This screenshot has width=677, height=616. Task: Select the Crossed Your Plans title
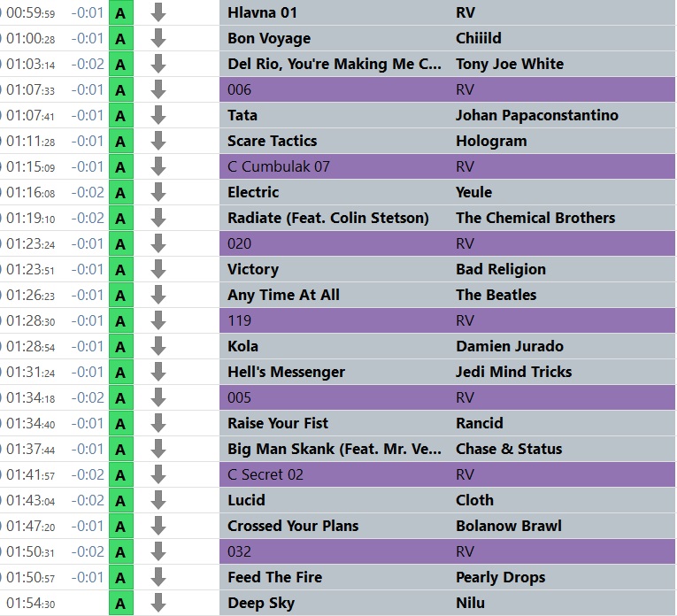(x=293, y=526)
